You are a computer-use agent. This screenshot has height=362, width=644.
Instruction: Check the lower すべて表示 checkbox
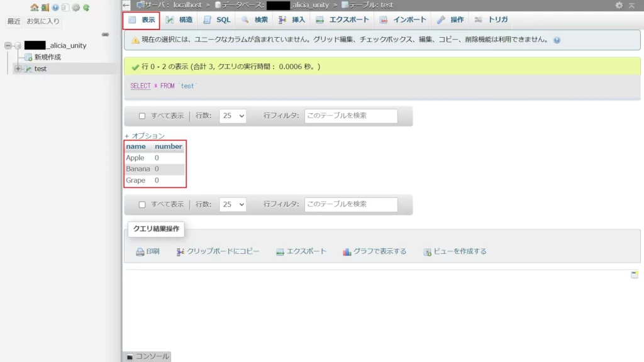[x=142, y=205]
